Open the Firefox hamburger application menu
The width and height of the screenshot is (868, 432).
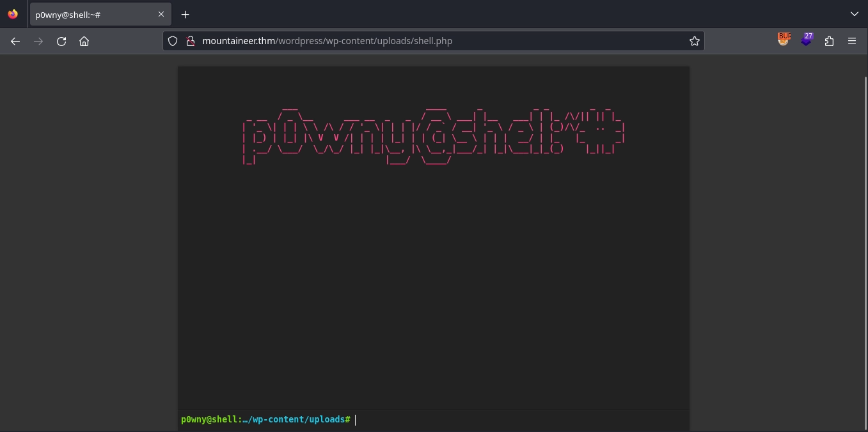pos(851,41)
